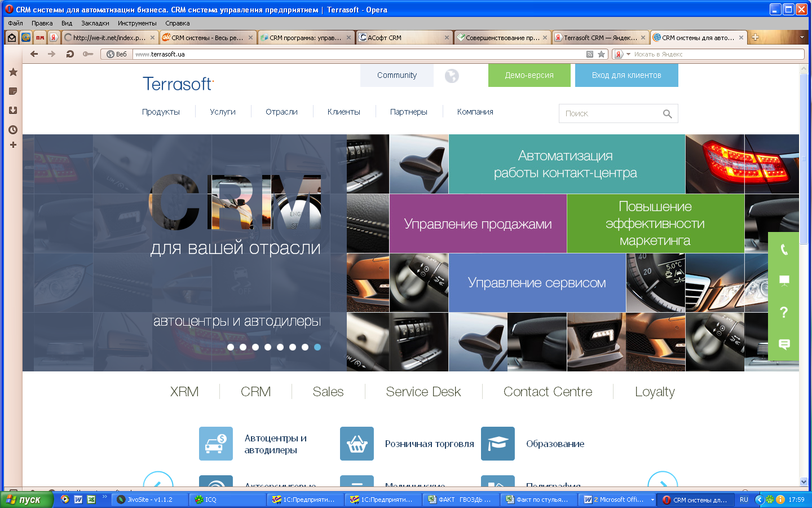Click the forward navigation arrow
The height and width of the screenshot is (508, 812).
(52, 54)
